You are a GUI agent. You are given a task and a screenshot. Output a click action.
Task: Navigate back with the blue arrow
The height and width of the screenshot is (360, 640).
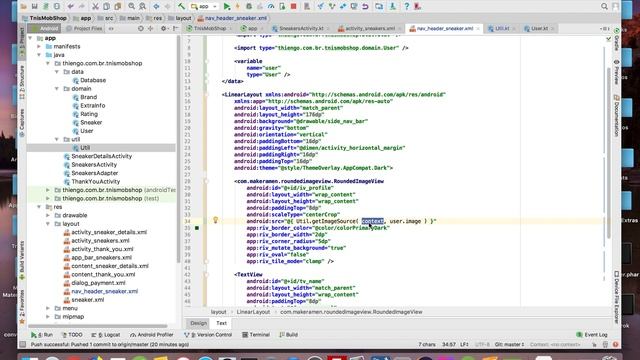156,7
